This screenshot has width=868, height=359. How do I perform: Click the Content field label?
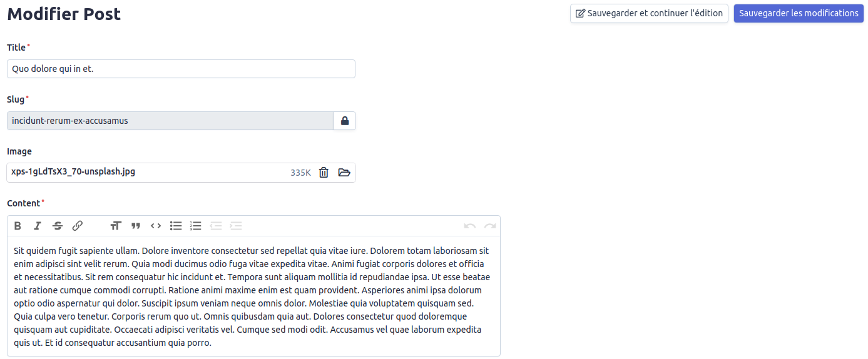[23, 203]
